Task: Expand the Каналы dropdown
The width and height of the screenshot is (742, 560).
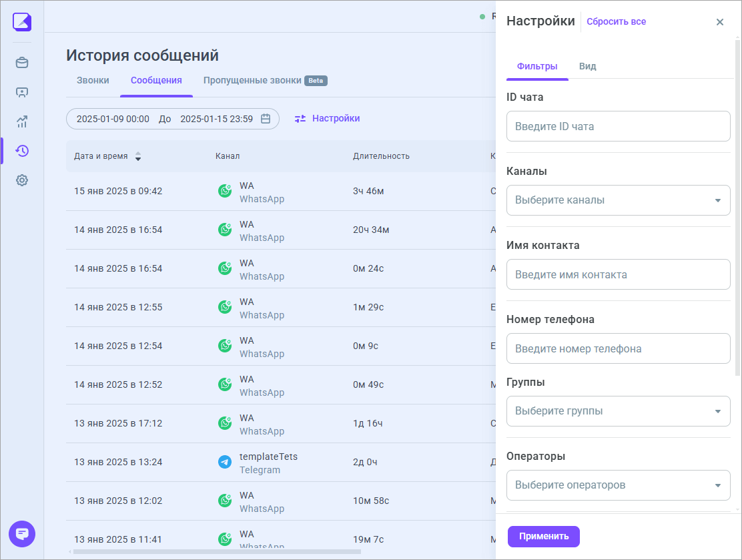Action: click(618, 200)
